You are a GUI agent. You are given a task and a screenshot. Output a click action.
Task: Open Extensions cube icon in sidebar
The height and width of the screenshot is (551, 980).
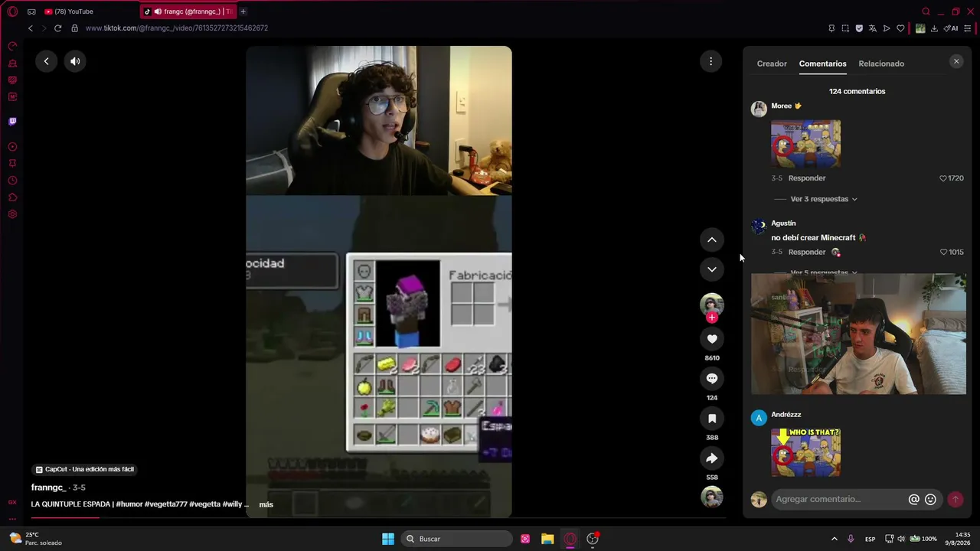point(12,197)
